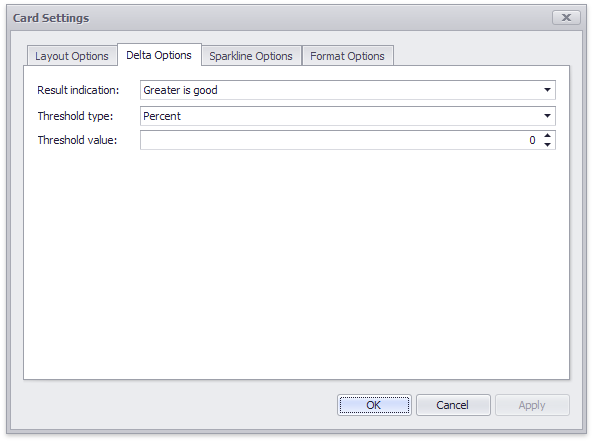Click the Apply button
Viewport: 593px width, 442px height.
pyautogui.click(x=532, y=405)
